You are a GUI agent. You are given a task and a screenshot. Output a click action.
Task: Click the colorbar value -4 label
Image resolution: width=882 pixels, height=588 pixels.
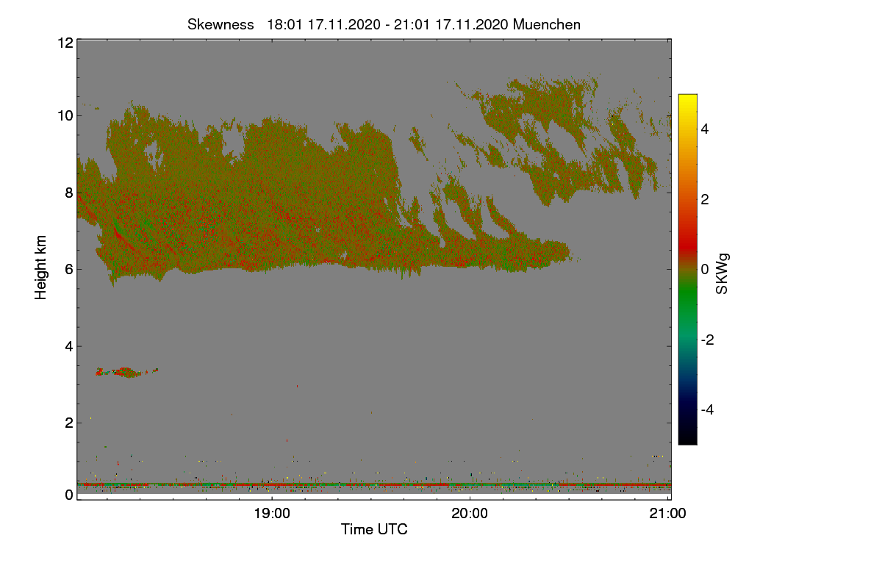[x=708, y=409]
